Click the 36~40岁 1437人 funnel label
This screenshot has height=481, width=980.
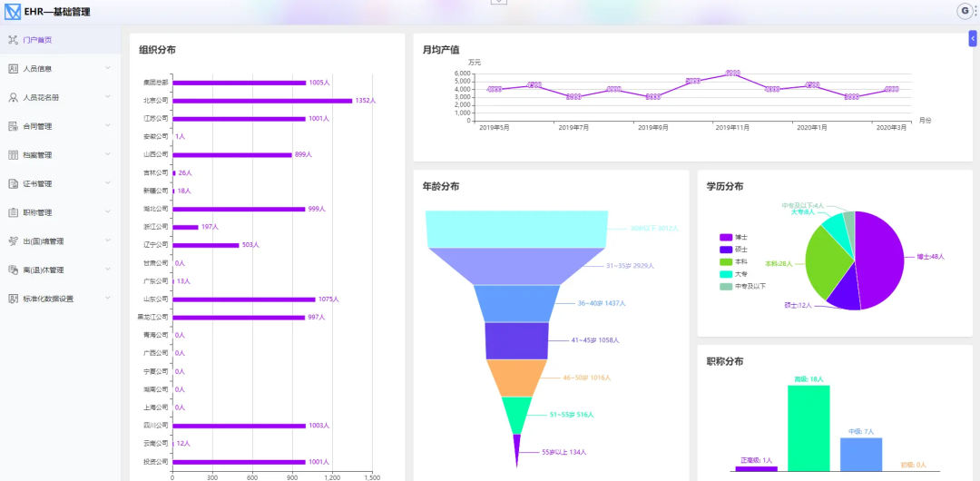pos(602,303)
